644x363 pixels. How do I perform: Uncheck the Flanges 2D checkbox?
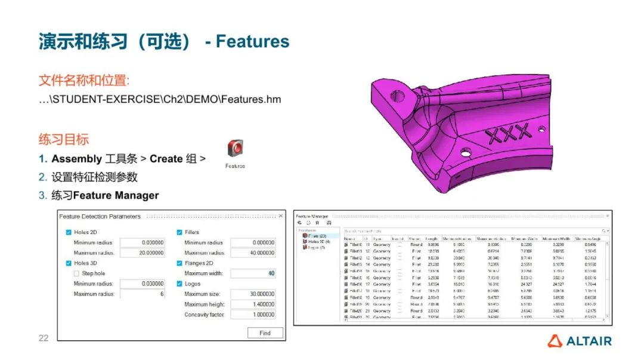pos(179,263)
